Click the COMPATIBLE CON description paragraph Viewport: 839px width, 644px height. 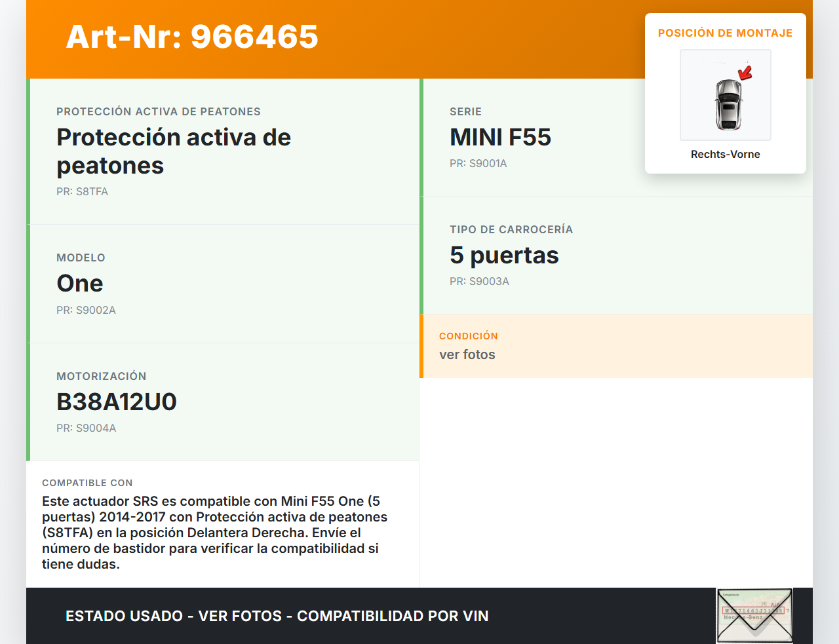[x=215, y=533]
